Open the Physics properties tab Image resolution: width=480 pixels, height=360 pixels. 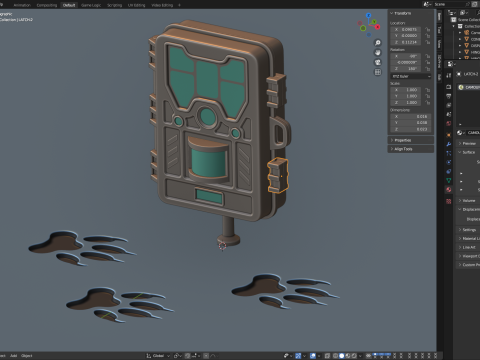pyautogui.click(x=449, y=162)
